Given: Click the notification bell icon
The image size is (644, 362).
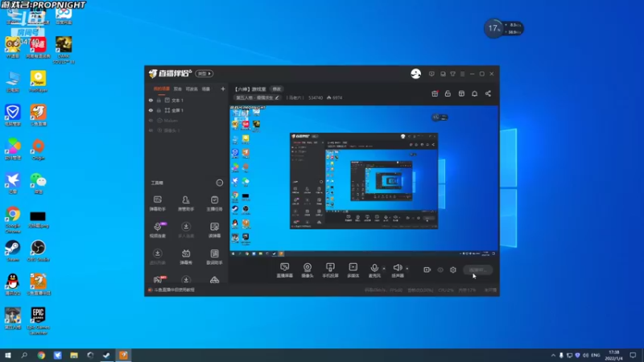Looking at the screenshot, I should (474, 93).
